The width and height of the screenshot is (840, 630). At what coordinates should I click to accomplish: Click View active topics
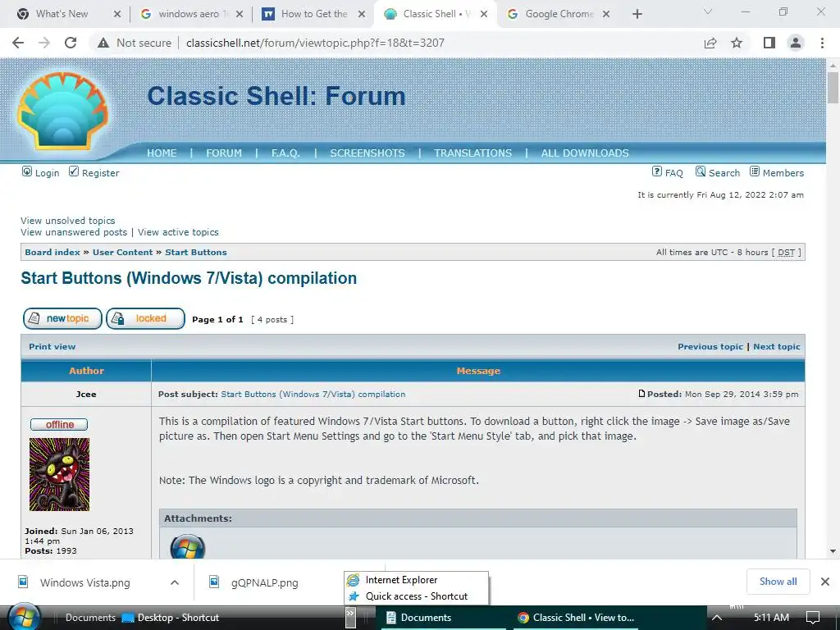tap(178, 232)
